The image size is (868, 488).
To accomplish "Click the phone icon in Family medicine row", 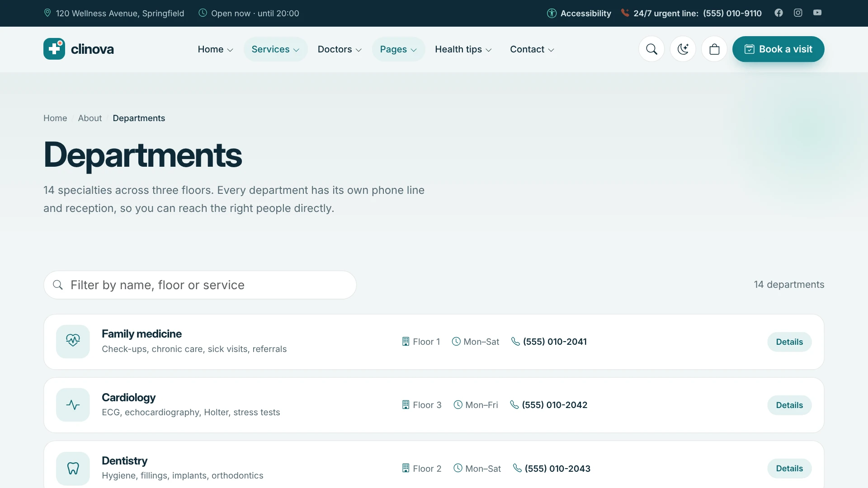I will [x=515, y=341].
